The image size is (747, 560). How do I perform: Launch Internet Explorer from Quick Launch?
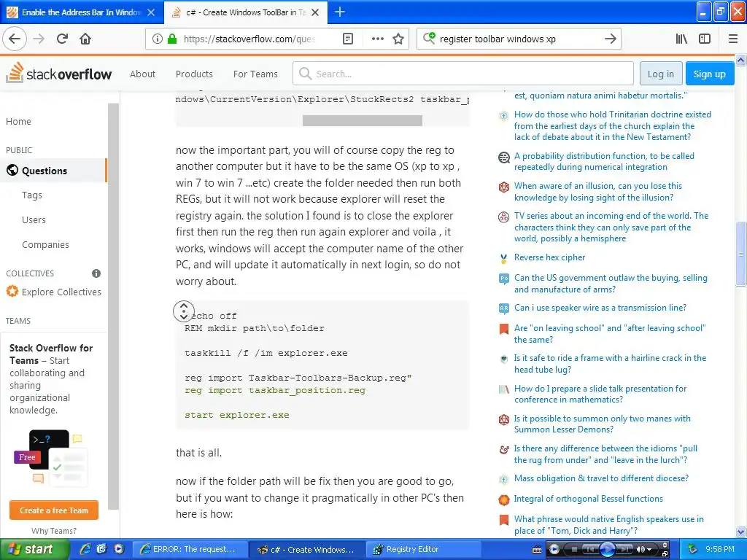click(85, 549)
